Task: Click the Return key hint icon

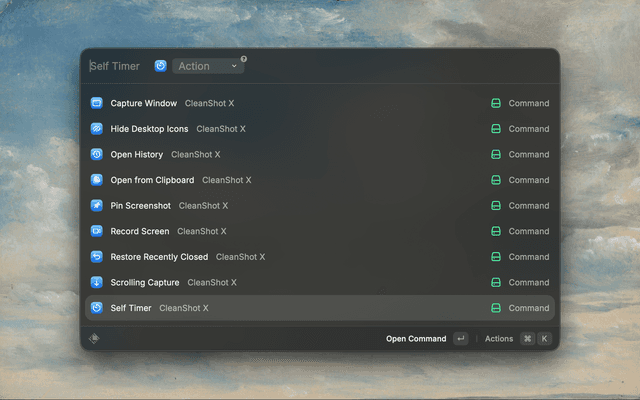Action: tap(460, 339)
